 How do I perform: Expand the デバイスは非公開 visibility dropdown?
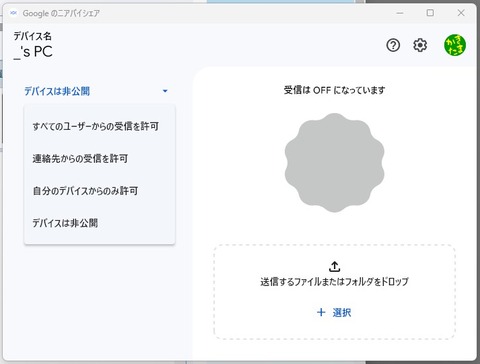pos(96,91)
